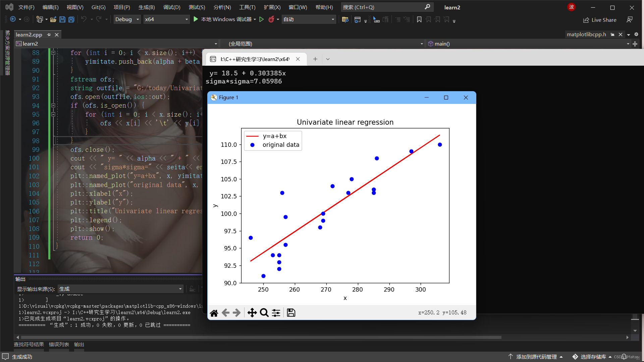Image resolution: width=644 pixels, height=362 pixels.
Task: Start debugging with the green play button
Action: pos(196,19)
